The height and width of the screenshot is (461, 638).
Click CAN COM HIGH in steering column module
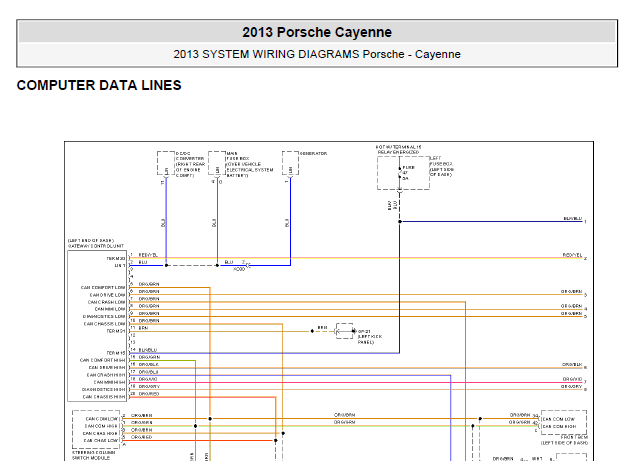point(101,426)
